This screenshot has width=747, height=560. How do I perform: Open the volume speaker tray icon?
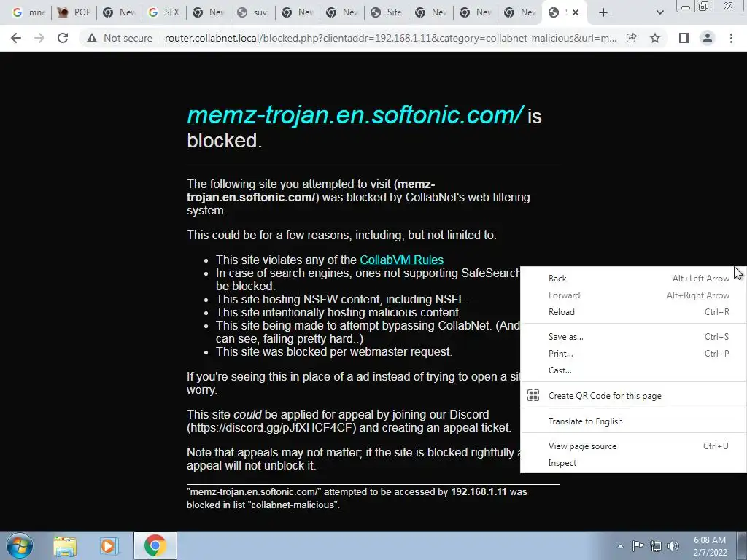[673, 546]
